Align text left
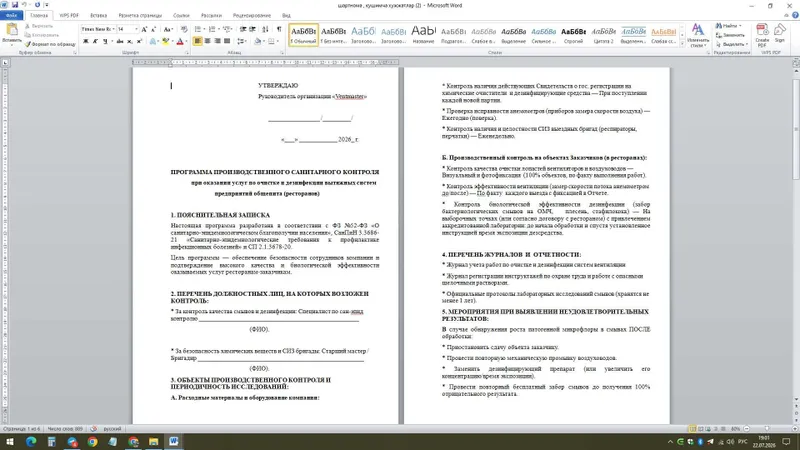This screenshot has height=450, width=800. pyautogui.click(x=197, y=41)
